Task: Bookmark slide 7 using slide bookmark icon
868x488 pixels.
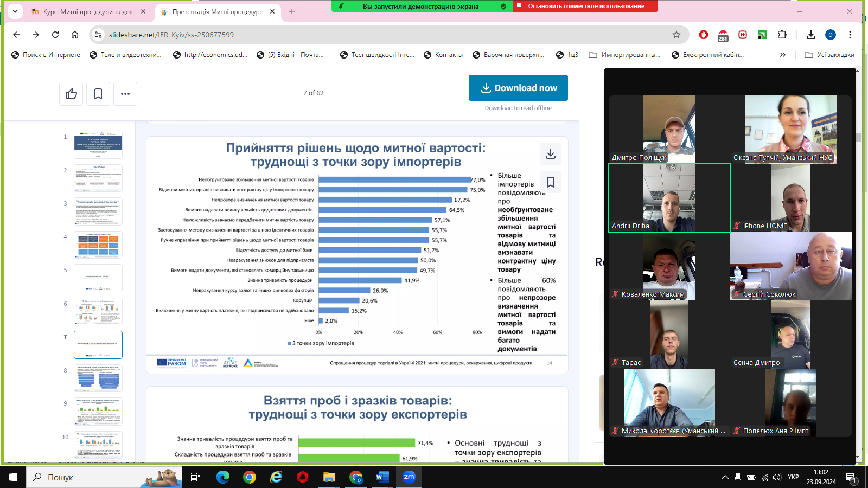Action: click(x=551, y=182)
